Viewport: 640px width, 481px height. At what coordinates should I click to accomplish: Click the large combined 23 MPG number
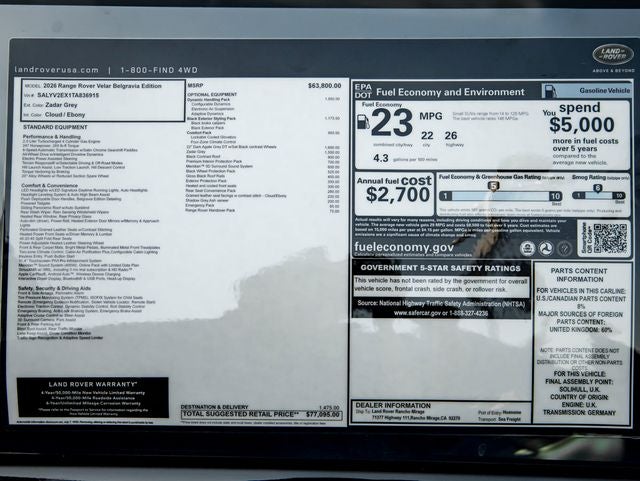392,123
